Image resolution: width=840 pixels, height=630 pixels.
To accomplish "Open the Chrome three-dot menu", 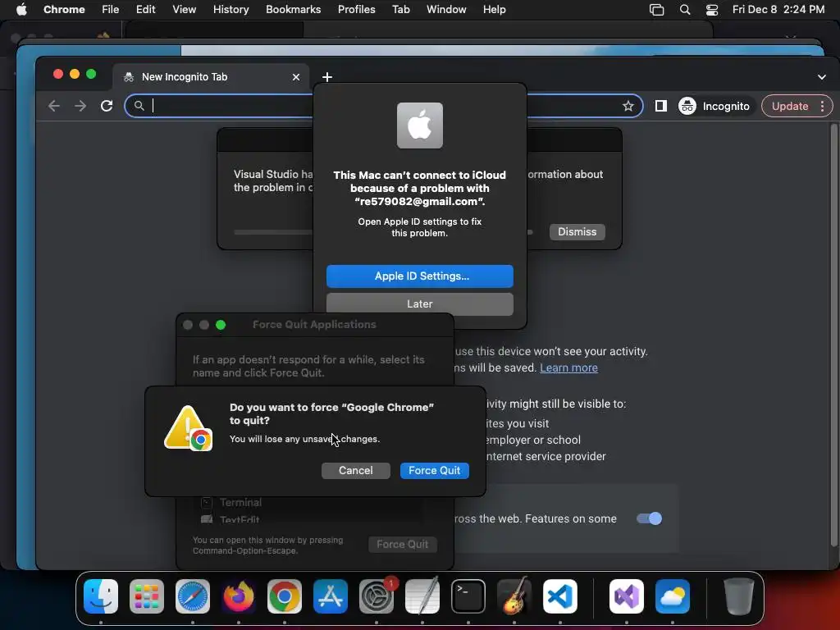I will pos(822,106).
